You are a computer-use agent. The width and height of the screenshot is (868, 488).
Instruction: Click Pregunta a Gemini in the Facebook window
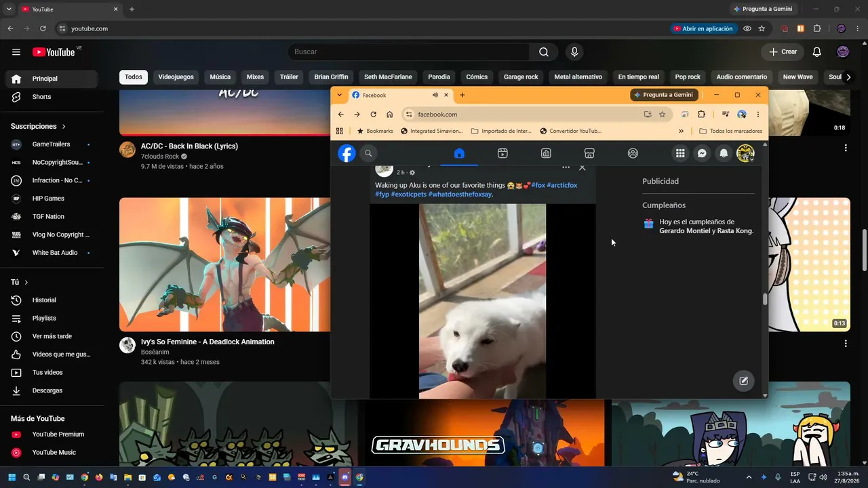[x=664, y=95]
